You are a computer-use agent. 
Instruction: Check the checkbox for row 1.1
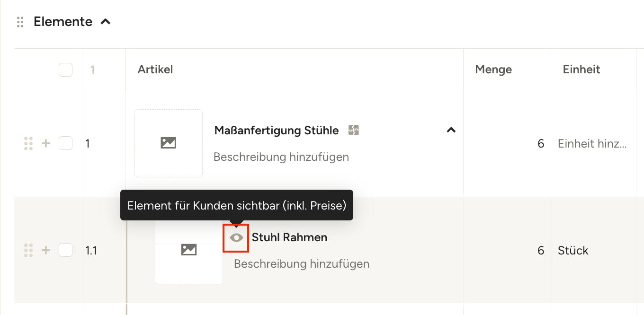65,250
